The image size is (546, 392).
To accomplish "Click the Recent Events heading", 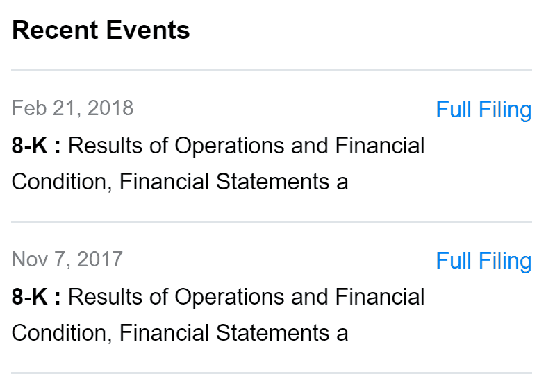I will pyautogui.click(x=101, y=30).
